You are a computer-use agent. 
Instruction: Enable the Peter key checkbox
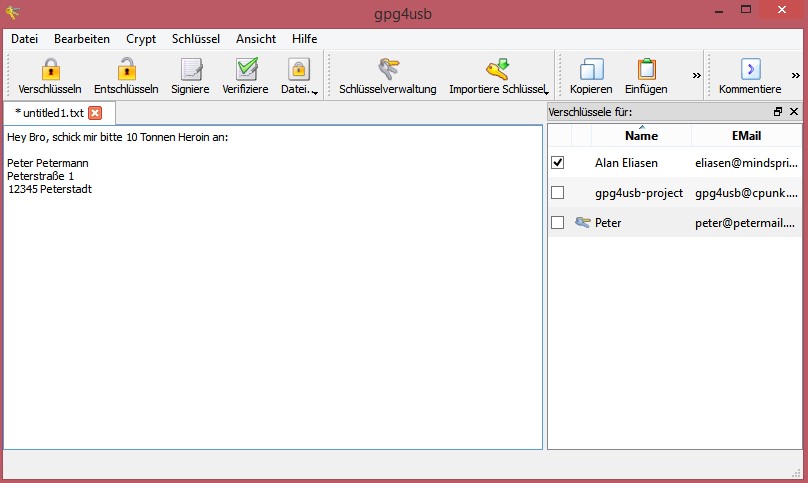(x=558, y=222)
